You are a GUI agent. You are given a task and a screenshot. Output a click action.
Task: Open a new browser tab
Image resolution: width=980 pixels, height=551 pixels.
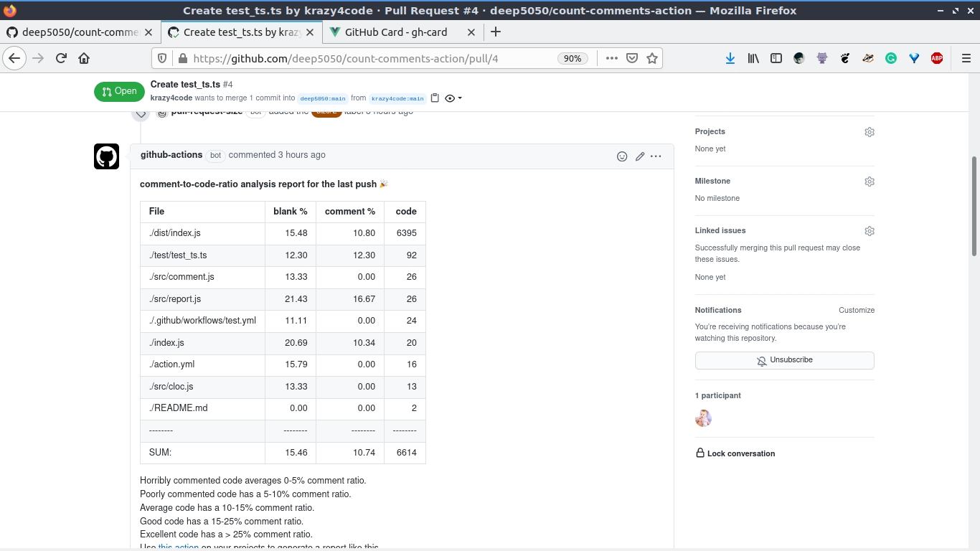[496, 32]
